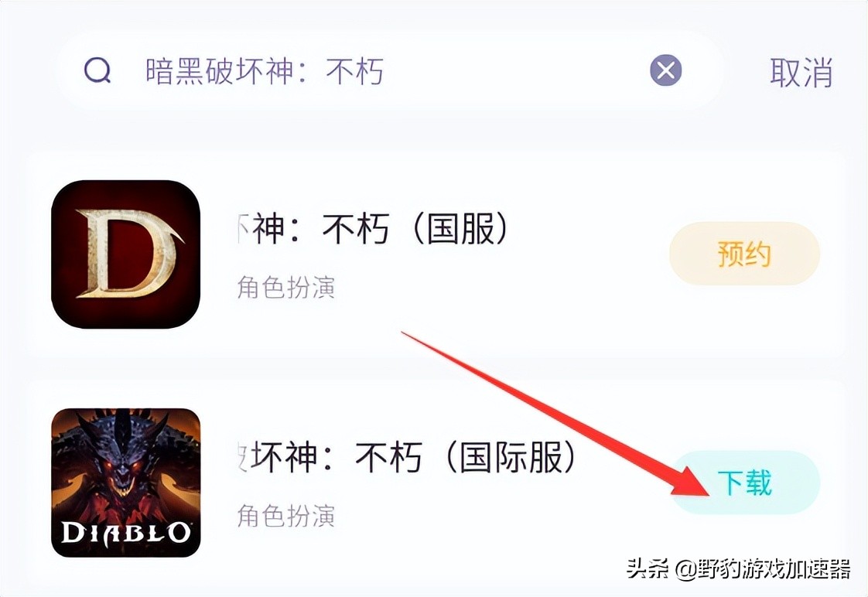Tap the 下载 download button
Screen dimensions: 868x597
[x=744, y=483]
